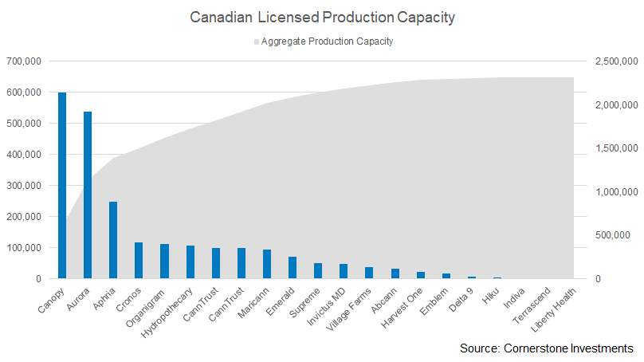Select the blue Canopy bar

point(62,185)
